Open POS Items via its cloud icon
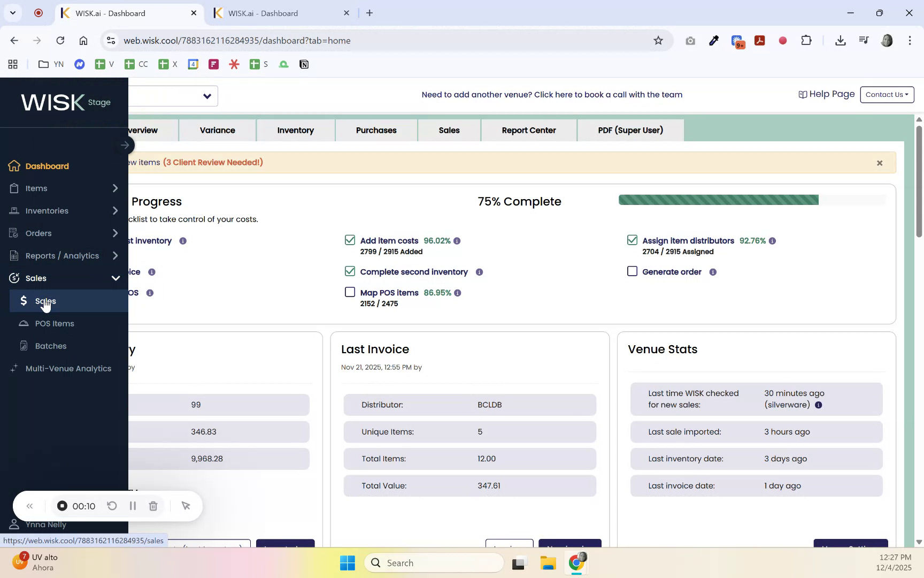 tap(24, 323)
